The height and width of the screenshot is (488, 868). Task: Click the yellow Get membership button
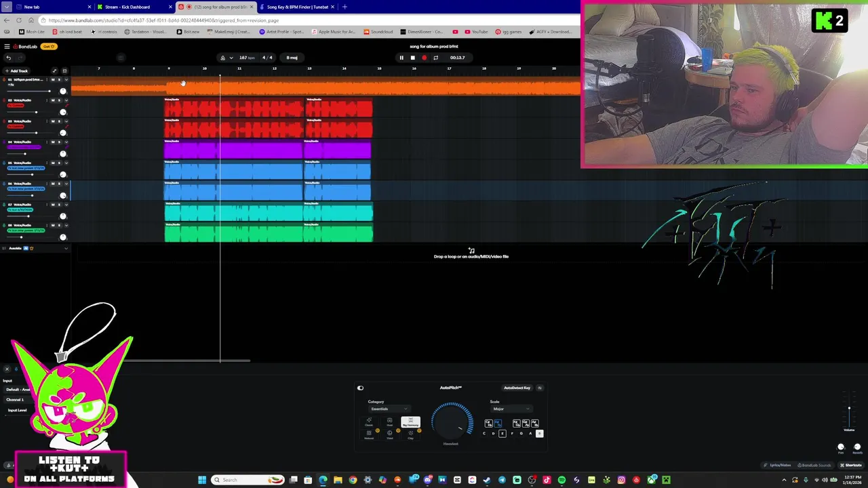[x=49, y=46]
